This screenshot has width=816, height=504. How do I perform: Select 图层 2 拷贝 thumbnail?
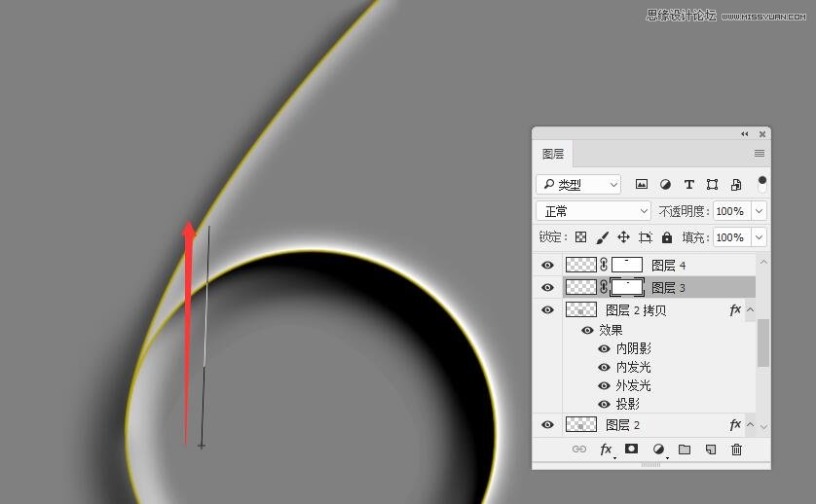click(580, 310)
